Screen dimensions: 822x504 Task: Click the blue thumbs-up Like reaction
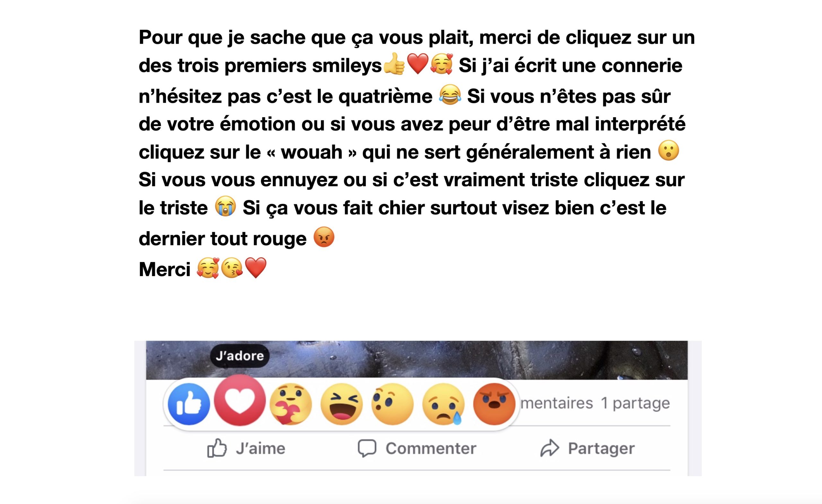pos(189,404)
